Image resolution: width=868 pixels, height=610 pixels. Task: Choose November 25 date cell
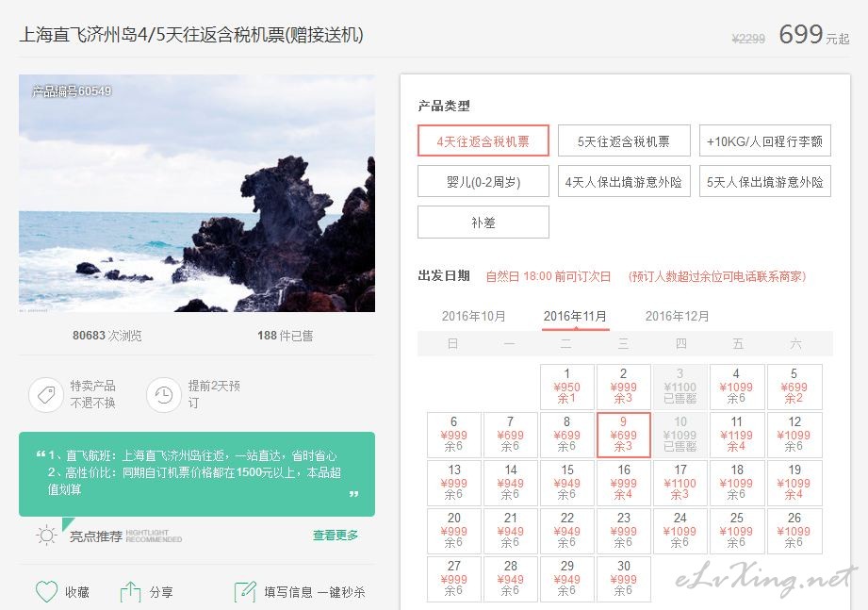tap(737, 531)
